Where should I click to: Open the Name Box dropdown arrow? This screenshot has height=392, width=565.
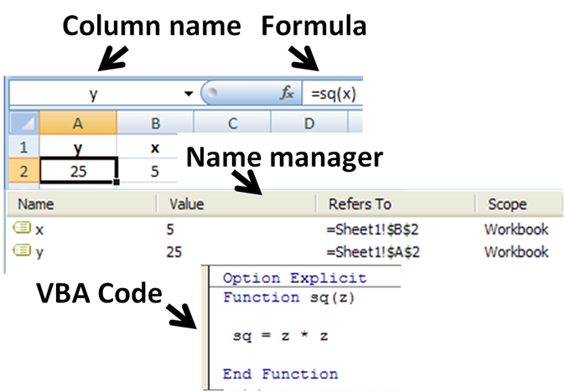coord(188,94)
